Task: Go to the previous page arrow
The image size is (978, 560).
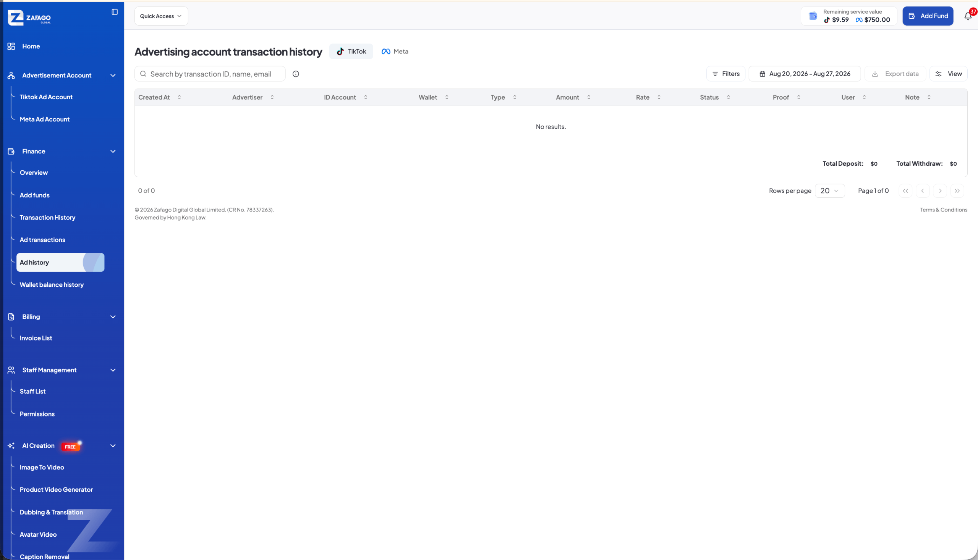Action: pos(923,191)
